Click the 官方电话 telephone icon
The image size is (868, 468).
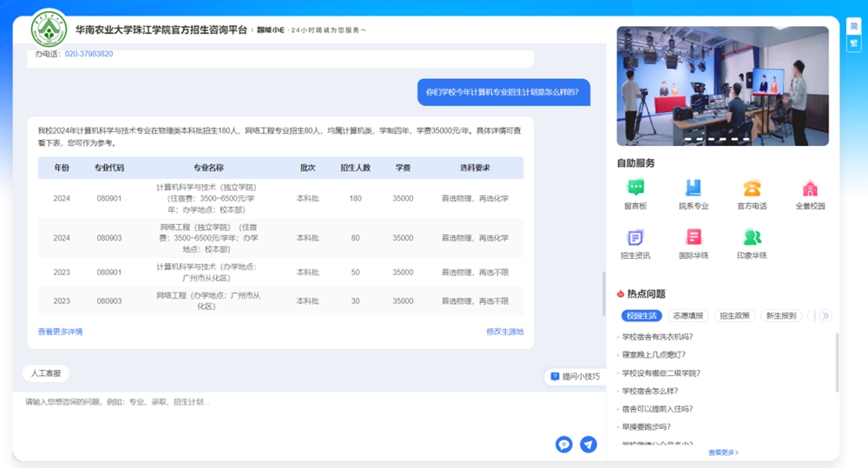coord(752,188)
